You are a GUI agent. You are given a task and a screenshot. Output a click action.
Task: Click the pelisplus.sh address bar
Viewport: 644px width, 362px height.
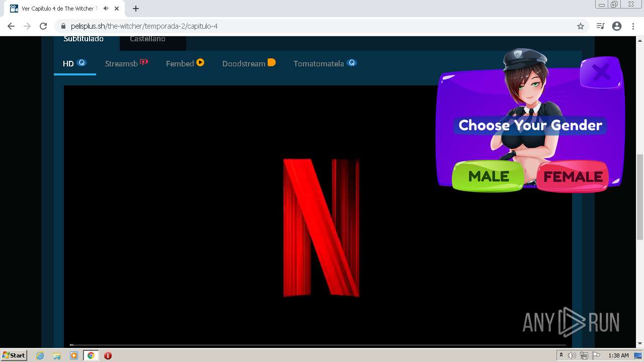(x=322, y=26)
